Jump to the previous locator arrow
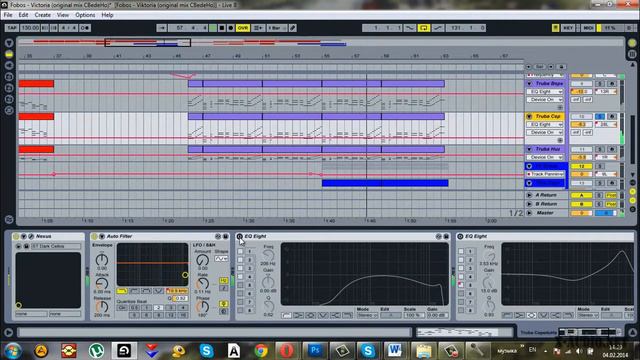640x360 pixels. [x=529, y=67]
